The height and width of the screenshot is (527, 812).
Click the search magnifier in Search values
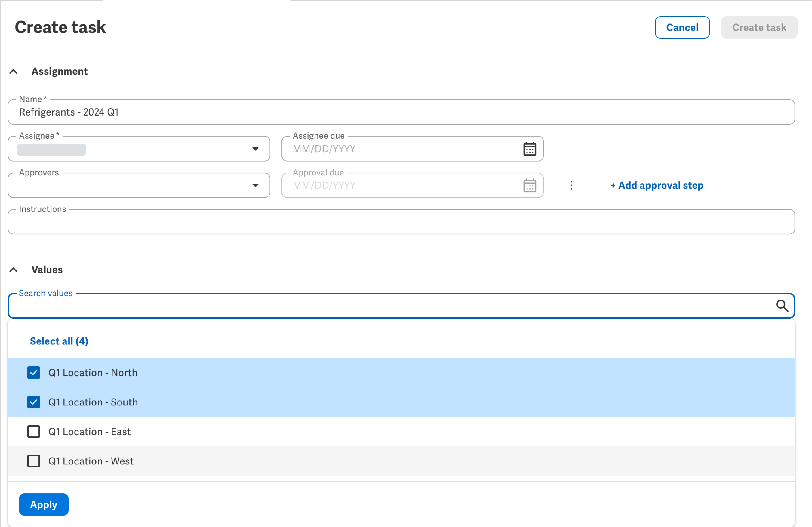click(x=782, y=306)
